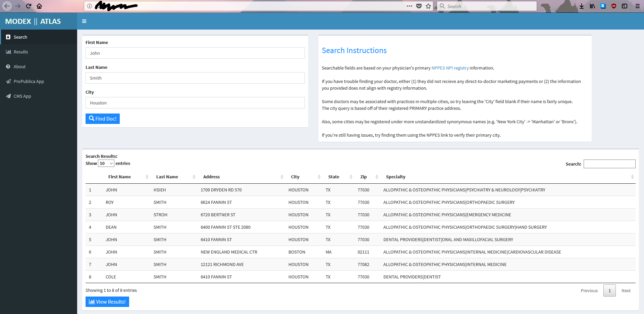Sort results by the Specialty column
This screenshot has height=314, width=644.
click(x=396, y=177)
